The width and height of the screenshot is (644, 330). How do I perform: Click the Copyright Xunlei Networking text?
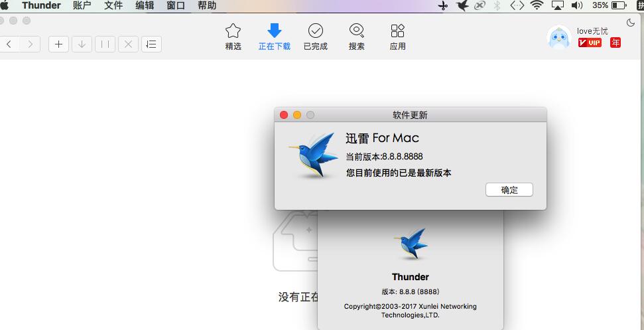(x=411, y=311)
